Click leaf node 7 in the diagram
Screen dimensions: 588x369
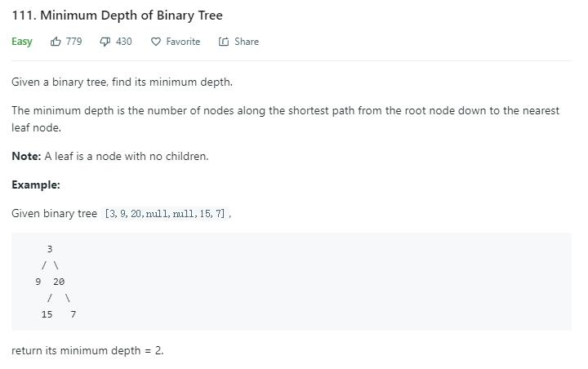[73, 314]
